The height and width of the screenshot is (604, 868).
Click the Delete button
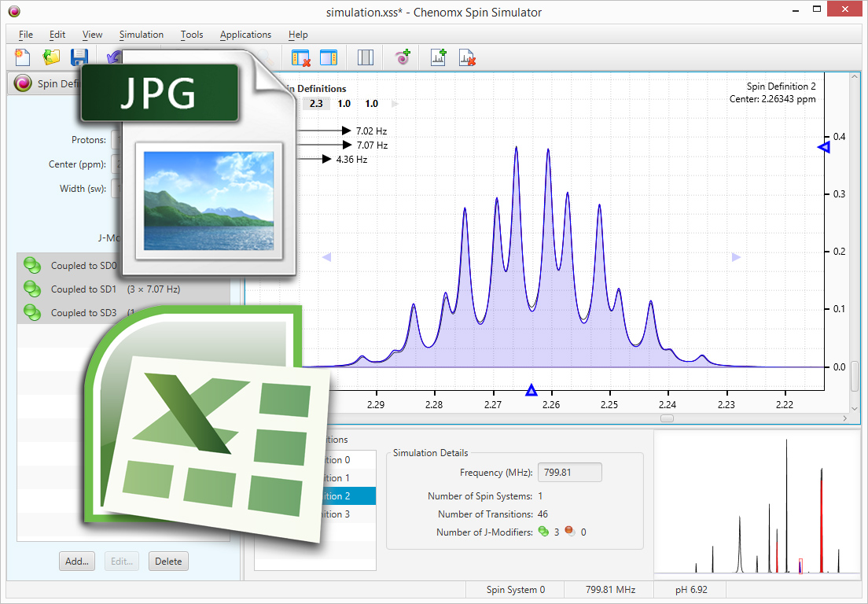coord(168,562)
